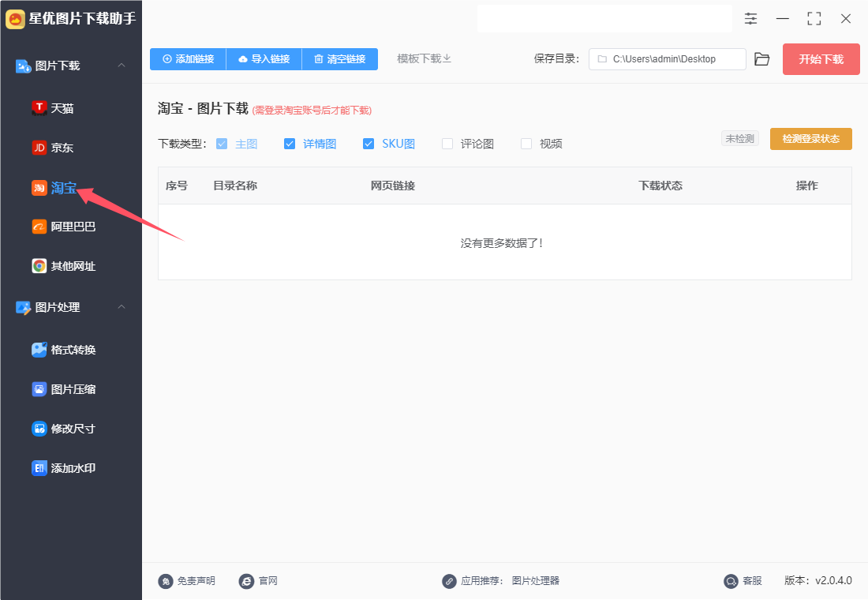Click the Tmall red T icon
The image size is (868, 600).
[39, 108]
